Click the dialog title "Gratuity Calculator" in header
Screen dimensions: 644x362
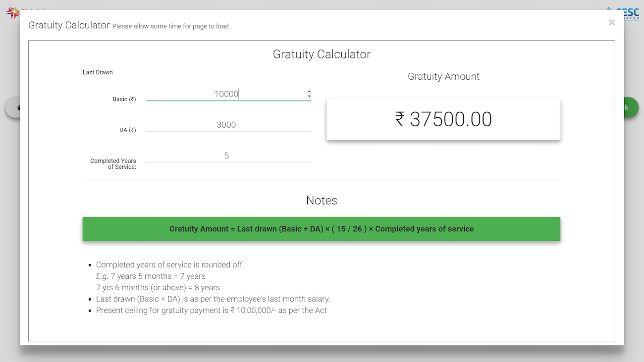pyautogui.click(x=69, y=25)
